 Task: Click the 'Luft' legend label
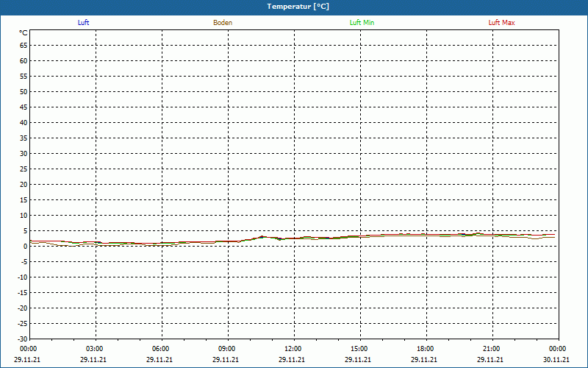click(x=83, y=23)
